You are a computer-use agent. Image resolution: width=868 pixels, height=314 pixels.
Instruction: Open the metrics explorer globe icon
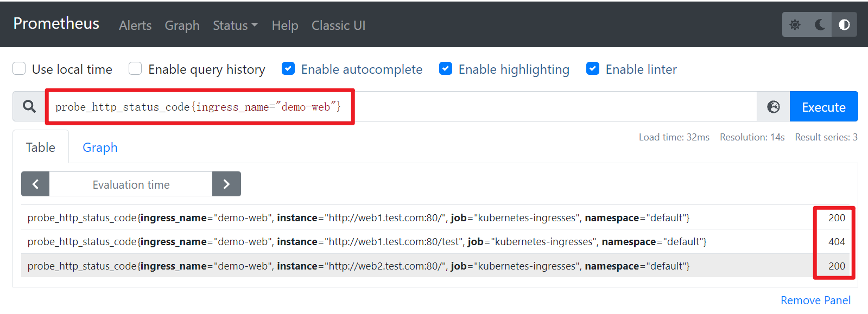774,107
